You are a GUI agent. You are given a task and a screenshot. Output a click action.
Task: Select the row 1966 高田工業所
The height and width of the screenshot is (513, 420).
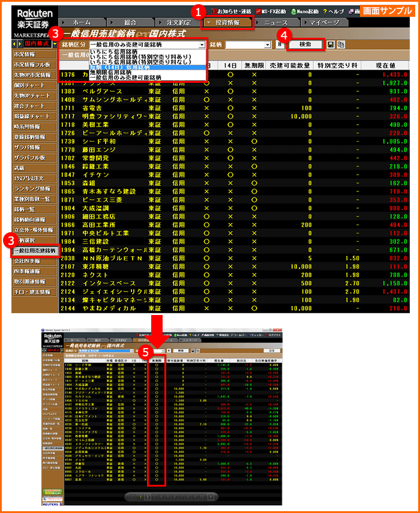click(234, 225)
